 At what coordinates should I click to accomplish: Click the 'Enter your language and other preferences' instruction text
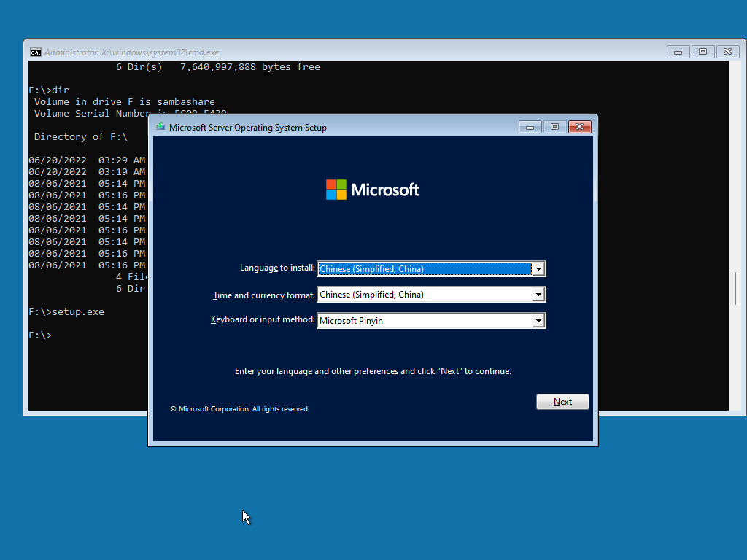(x=373, y=371)
